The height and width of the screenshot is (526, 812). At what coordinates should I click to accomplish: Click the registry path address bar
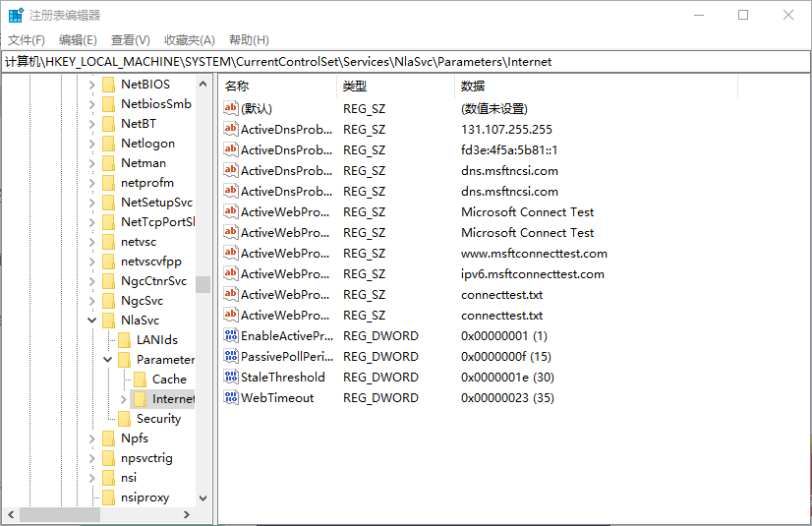coord(393,61)
